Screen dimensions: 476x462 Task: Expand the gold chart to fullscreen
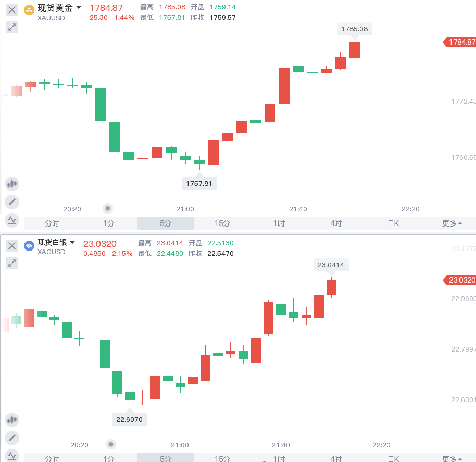click(x=12, y=27)
